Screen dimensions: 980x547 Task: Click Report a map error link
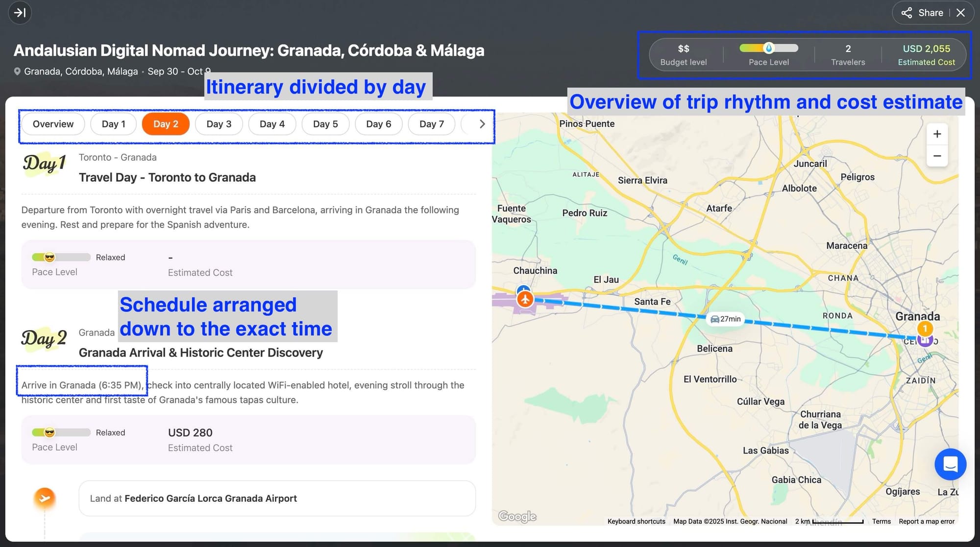926,521
